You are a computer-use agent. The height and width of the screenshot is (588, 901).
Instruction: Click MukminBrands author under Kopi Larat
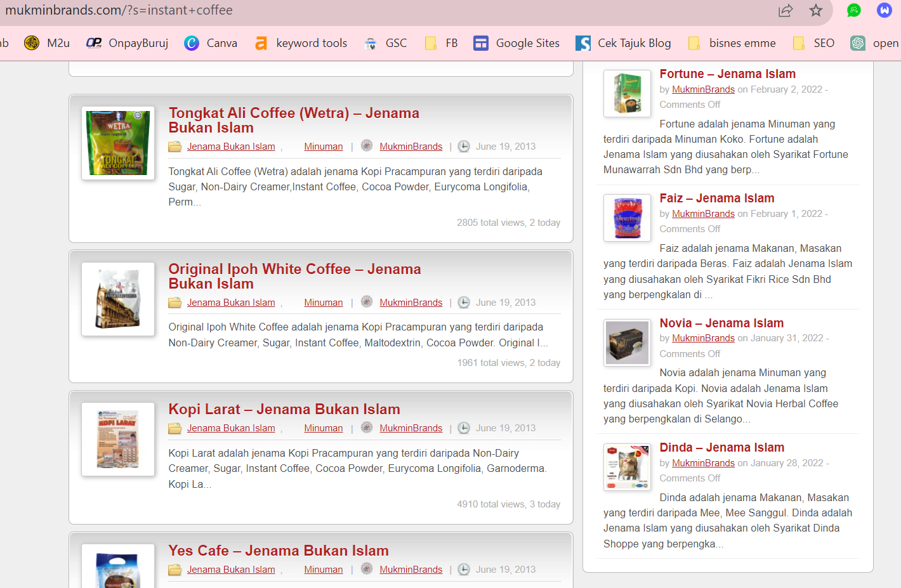click(x=411, y=428)
